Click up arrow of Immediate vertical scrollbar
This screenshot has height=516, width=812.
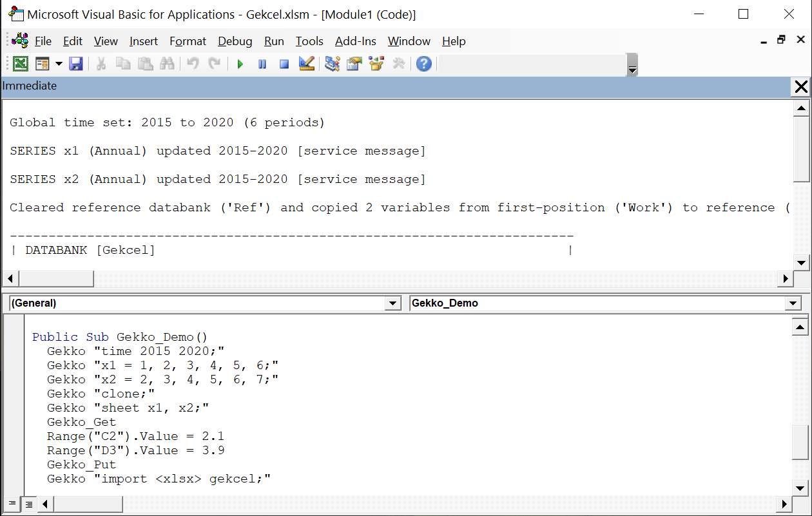tap(800, 108)
